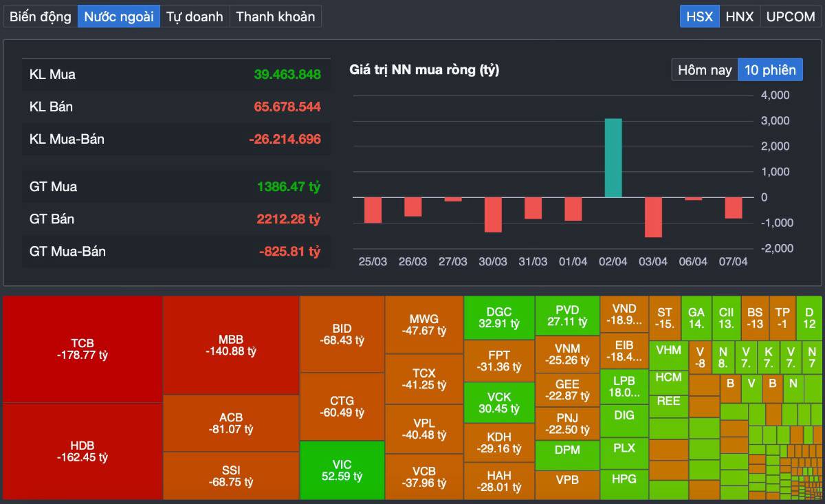Select the GEE heatmap tile
Screen dimensions: 825x504
[567, 390]
